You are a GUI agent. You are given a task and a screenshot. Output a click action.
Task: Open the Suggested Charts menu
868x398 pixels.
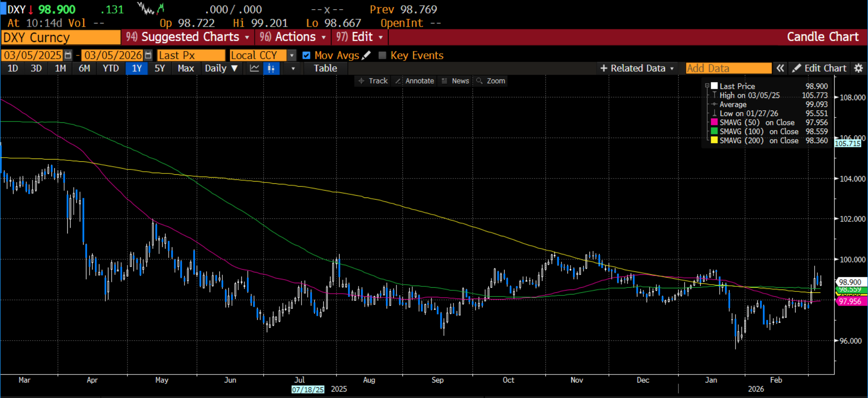point(188,37)
